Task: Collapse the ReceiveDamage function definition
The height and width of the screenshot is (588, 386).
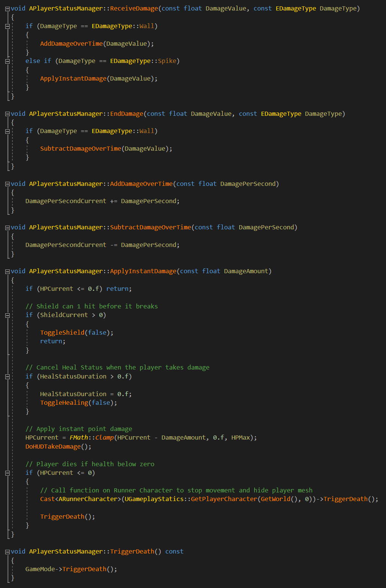Action: (x=7, y=9)
